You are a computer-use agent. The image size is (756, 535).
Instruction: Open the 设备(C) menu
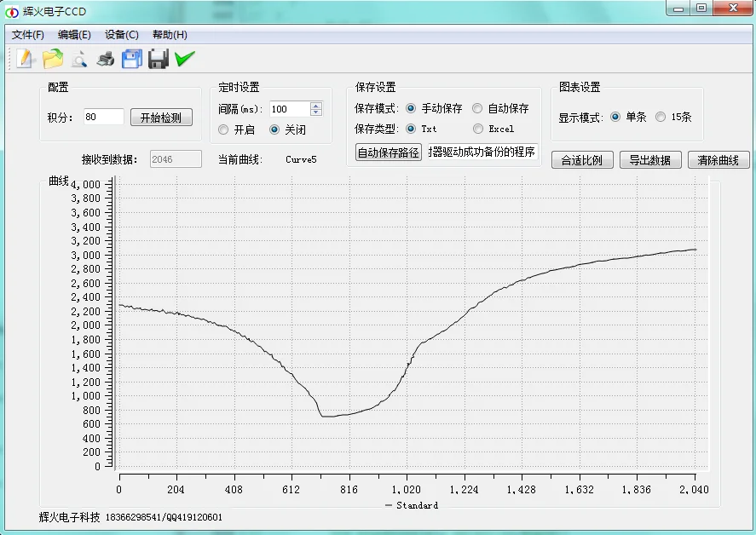tap(121, 35)
